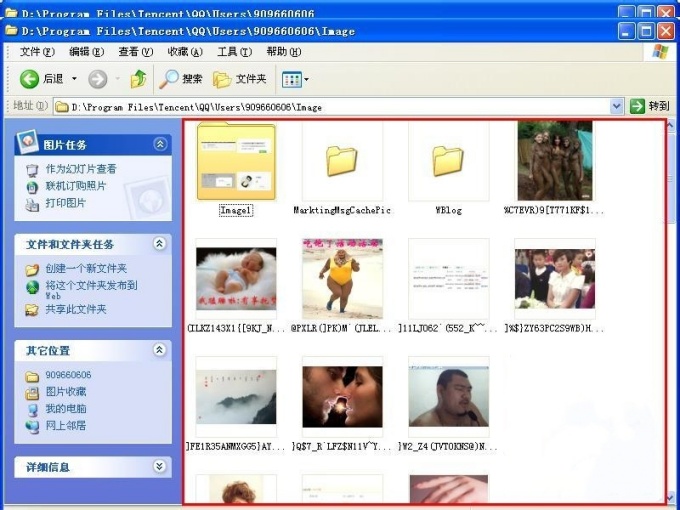Click the vertical scrollbar of file pane
This screenshot has height=510, width=680.
point(672,310)
